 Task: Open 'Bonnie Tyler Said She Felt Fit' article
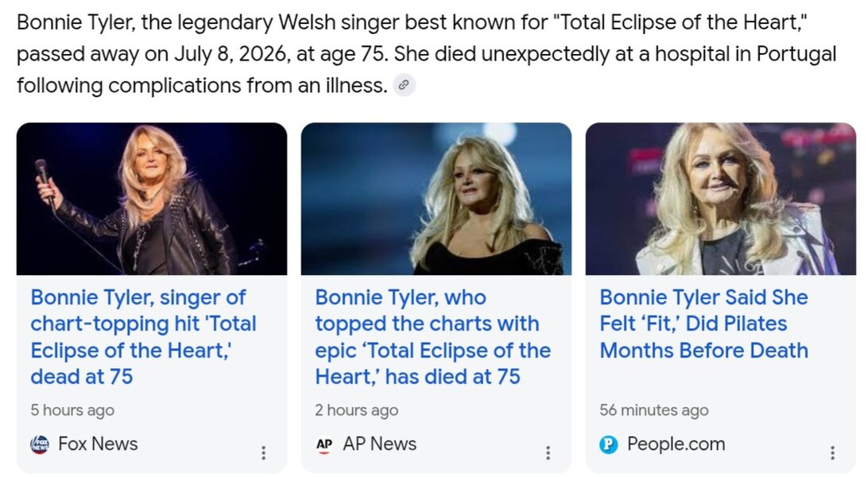(704, 324)
